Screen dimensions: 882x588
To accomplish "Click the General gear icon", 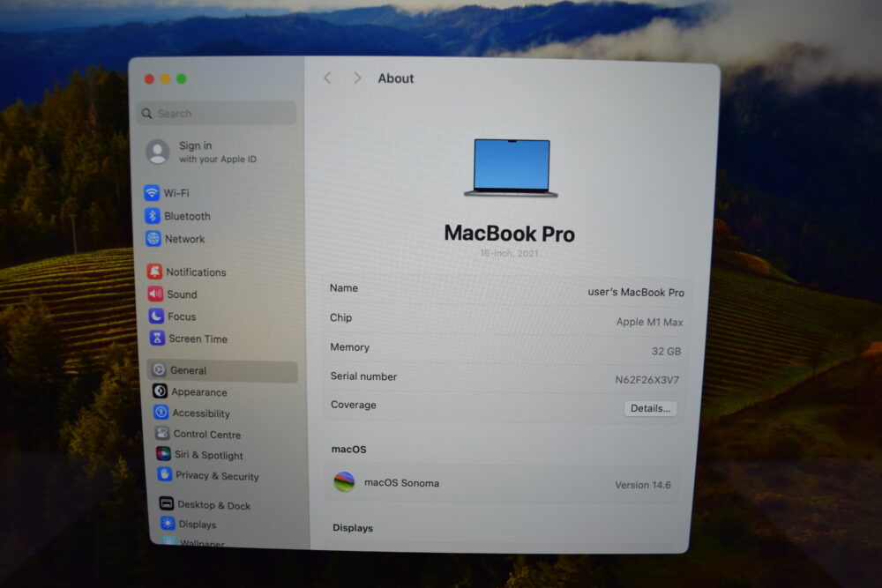I will 159,370.
